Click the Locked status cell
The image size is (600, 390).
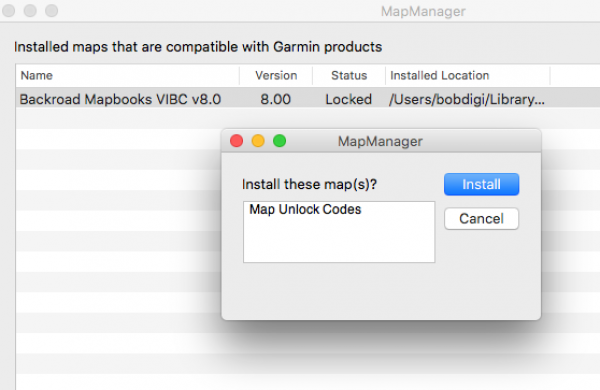(x=349, y=100)
